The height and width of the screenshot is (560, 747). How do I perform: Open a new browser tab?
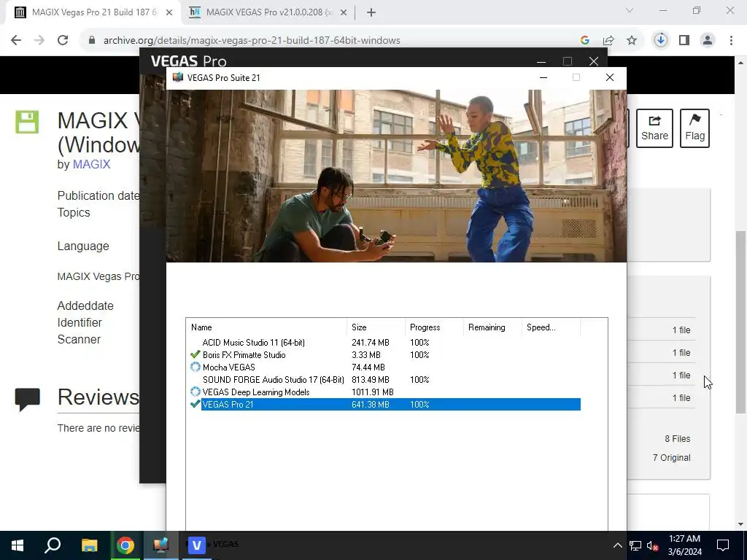coord(371,12)
